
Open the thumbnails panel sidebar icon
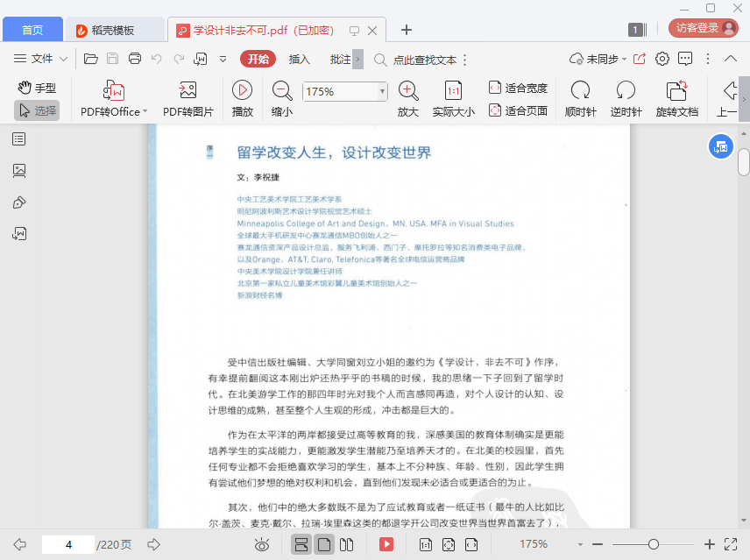(x=19, y=171)
